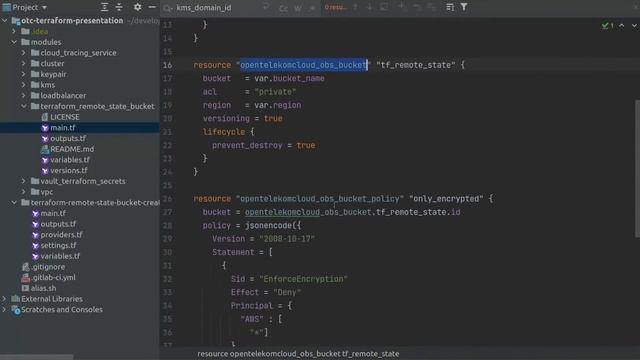Expand the kms folder

(x=24, y=85)
